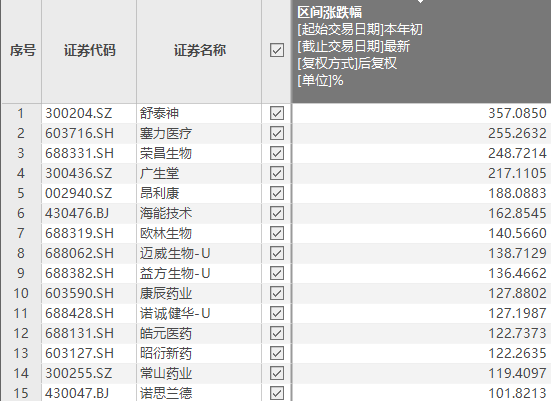The width and height of the screenshot is (551, 401).
Task: Select row number 10
Action: coord(22,293)
